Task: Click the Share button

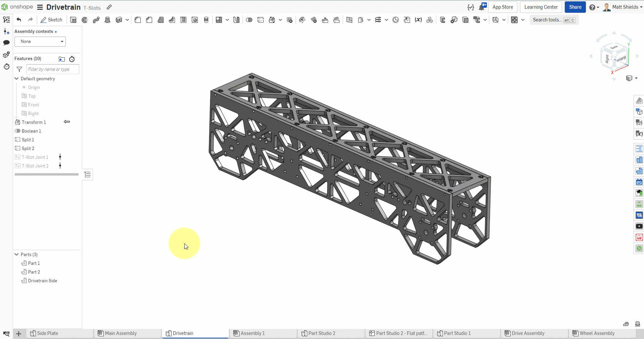Action: click(575, 7)
